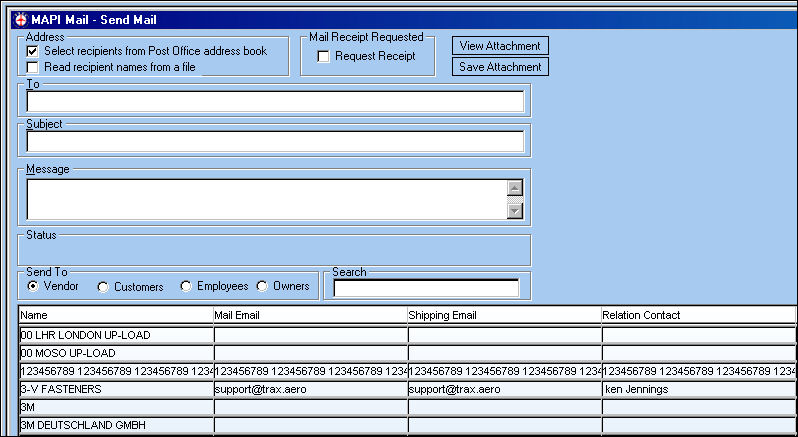Click the Message scrollbar down arrow
The height and width of the screenshot is (437, 798).
(x=515, y=211)
